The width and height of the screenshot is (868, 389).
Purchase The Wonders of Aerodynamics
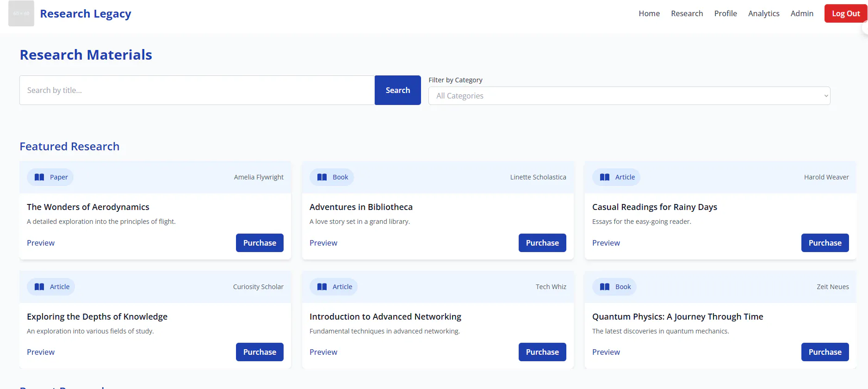[x=260, y=243]
